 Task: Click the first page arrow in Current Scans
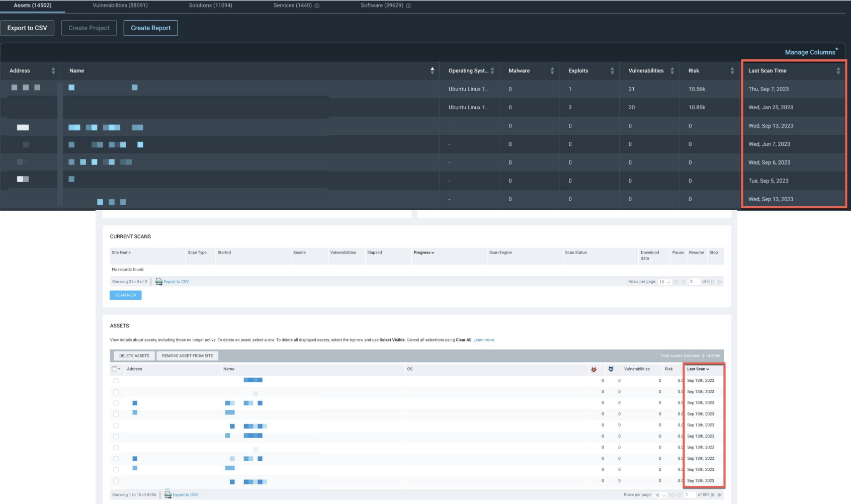click(x=676, y=282)
